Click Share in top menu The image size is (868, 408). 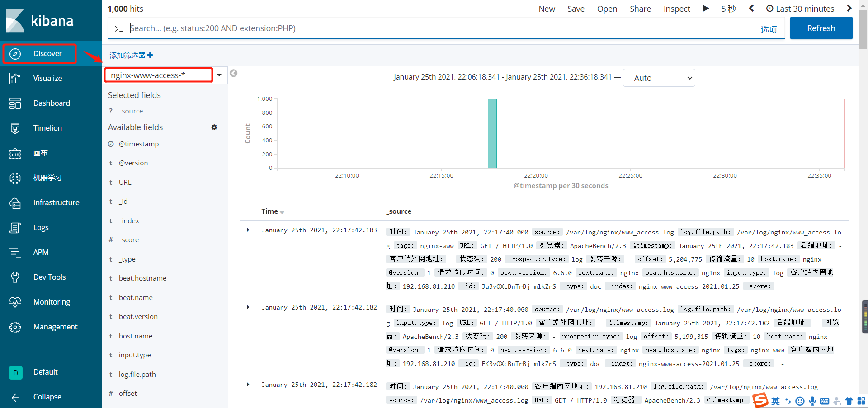pos(640,9)
